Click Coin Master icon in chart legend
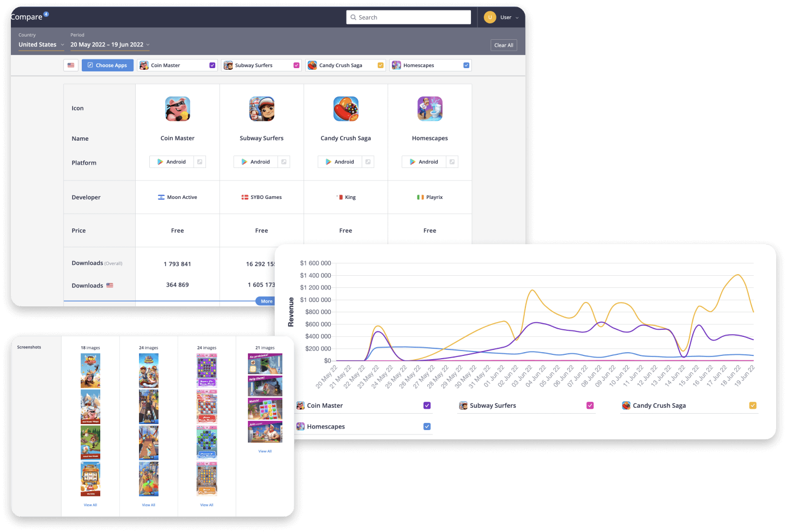This screenshot has height=532, width=787. tap(300, 406)
